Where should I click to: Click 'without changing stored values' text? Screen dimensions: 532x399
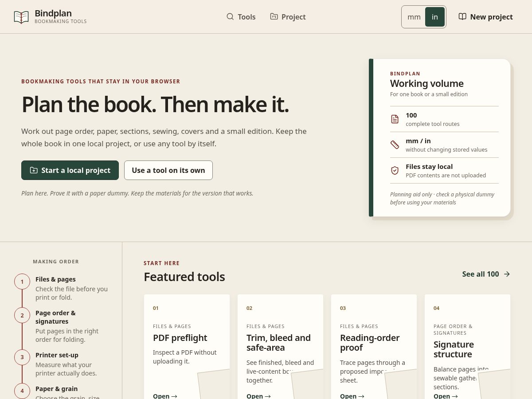pos(446,149)
